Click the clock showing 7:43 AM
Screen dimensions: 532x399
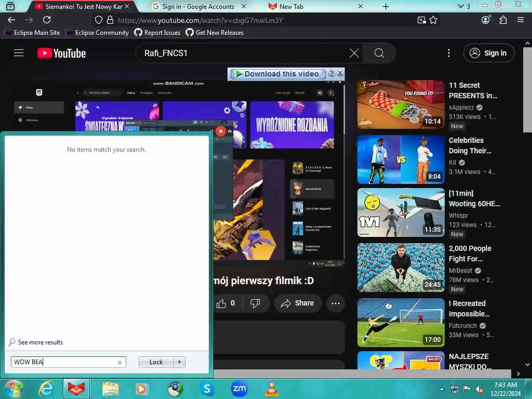coord(506,385)
